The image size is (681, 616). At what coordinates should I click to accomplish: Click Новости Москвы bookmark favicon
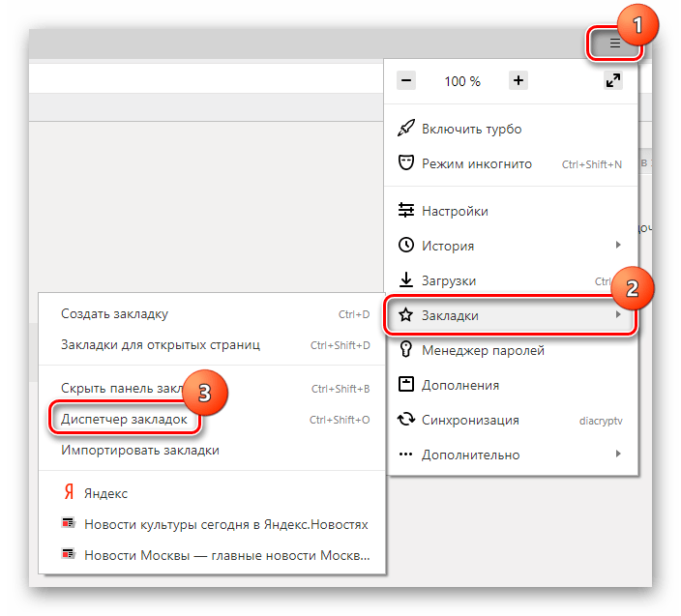tap(68, 554)
